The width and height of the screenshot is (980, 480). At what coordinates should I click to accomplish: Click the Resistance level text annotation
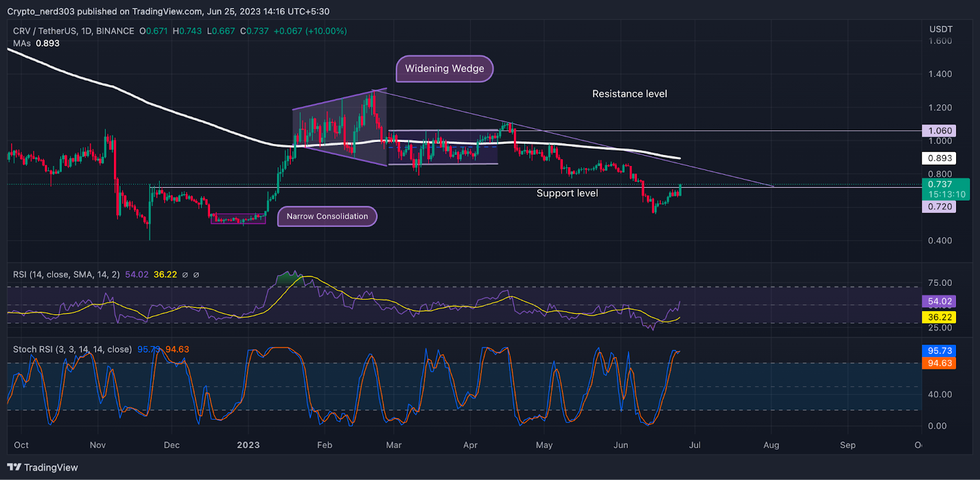point(630,94)
